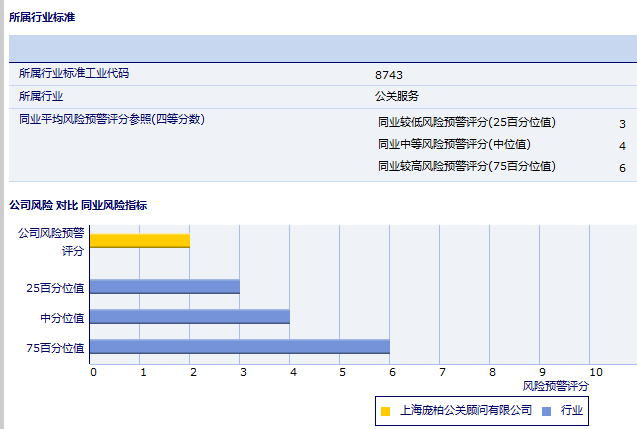Click the blue 行业 legend swatch
Screen dimensions: 637x429
click(546, 411)
